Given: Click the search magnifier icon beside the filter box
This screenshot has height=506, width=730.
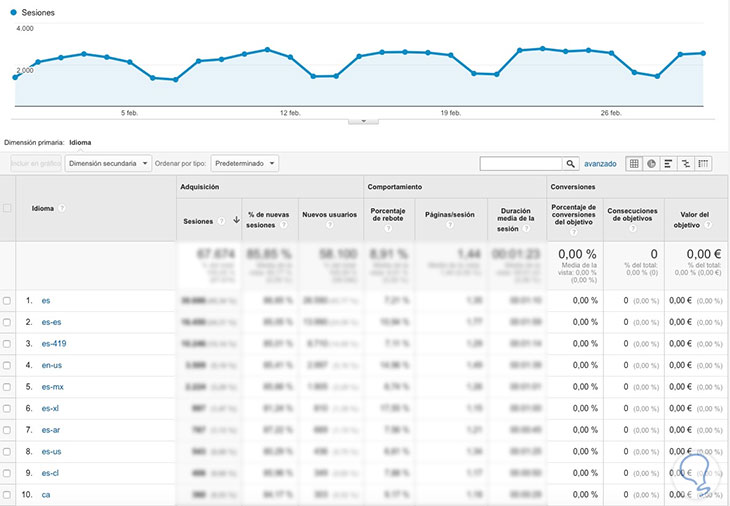Looking at the screenshot, I should (x=570, y=163).
